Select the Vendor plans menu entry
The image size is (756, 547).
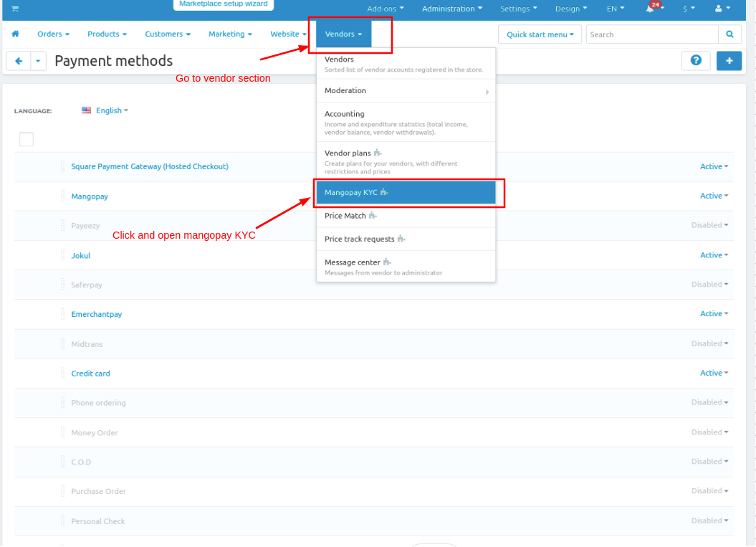pyautogui.click(x=406, y=161)
